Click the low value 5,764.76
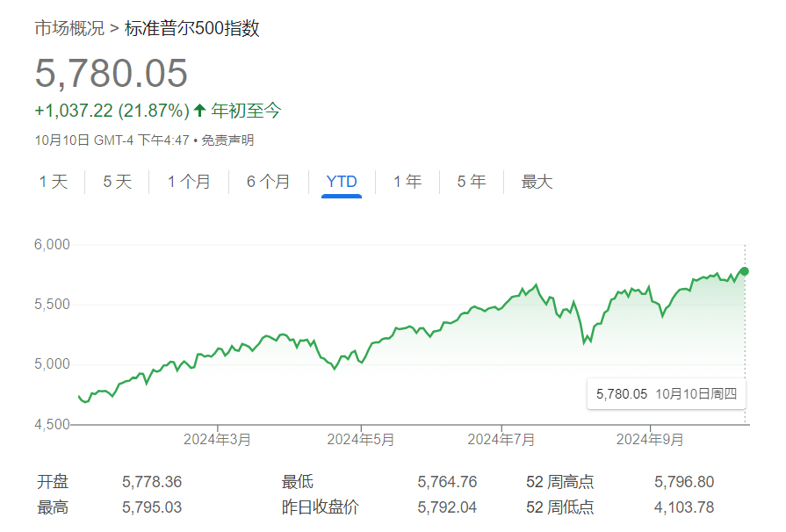Image resolution: width=786 pixels, height=532 pixels. pyautogui.click(x=447, y=482)
